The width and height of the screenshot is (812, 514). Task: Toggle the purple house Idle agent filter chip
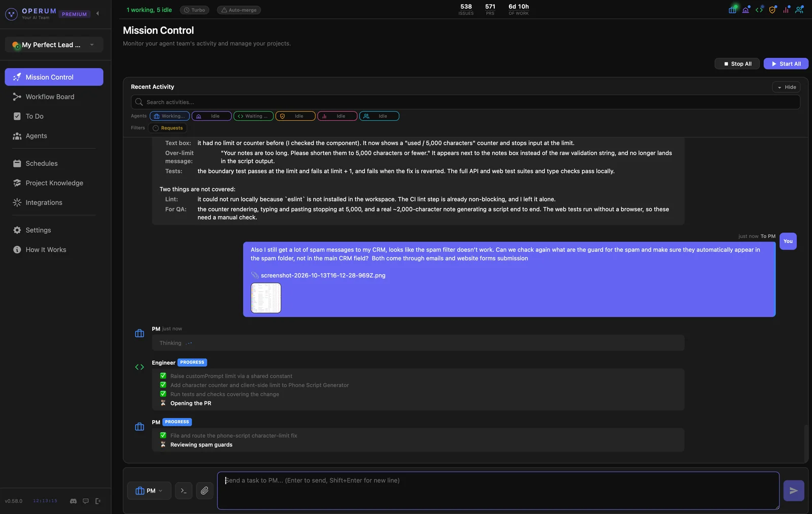(212, 116)
